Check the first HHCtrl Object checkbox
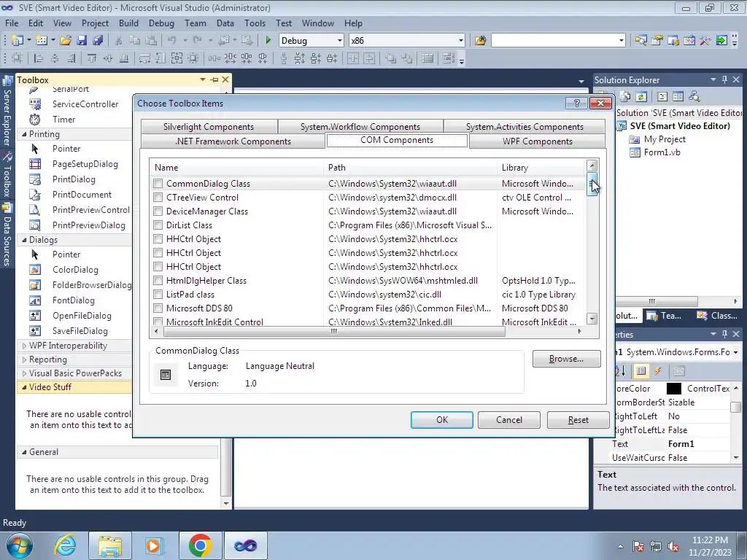Viewport: 747px width, 560px height. (158, 238)
